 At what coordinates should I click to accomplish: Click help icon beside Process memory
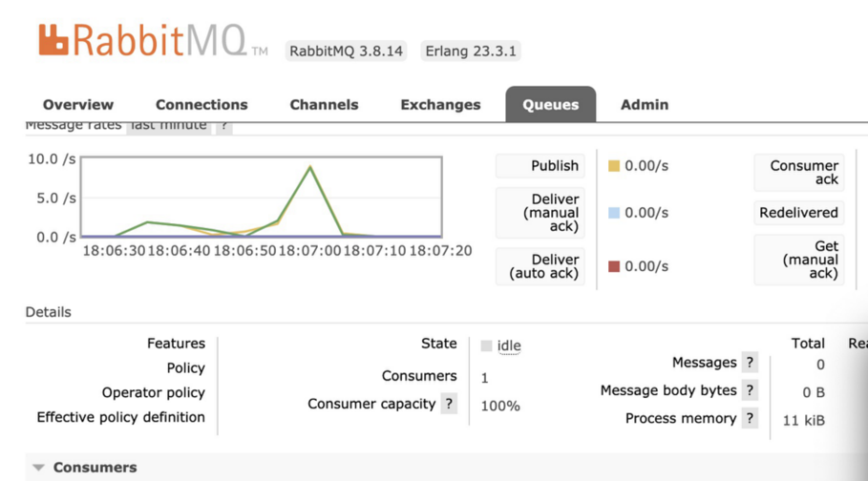[750, 418]
